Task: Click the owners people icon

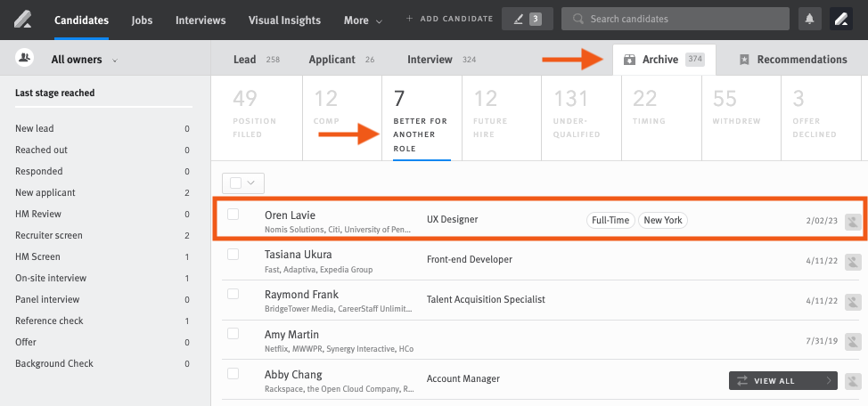Action: 25,59
